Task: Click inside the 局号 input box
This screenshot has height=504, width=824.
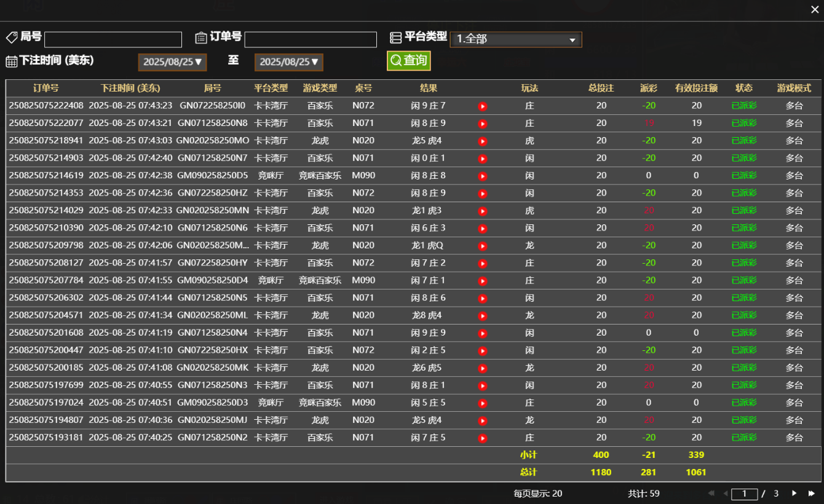Action: pyautogui.click(x=113, y=39)
